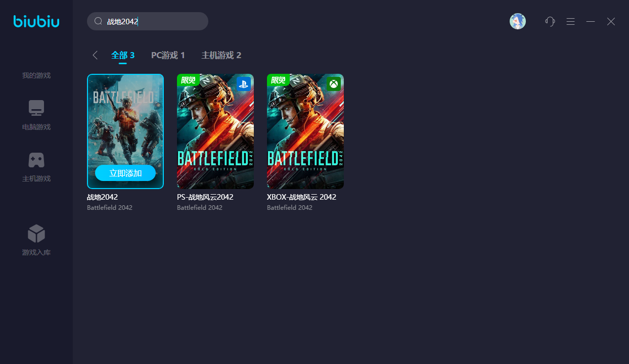Open the PC games monitor icon
629x364 pixels.
(36, 108)
